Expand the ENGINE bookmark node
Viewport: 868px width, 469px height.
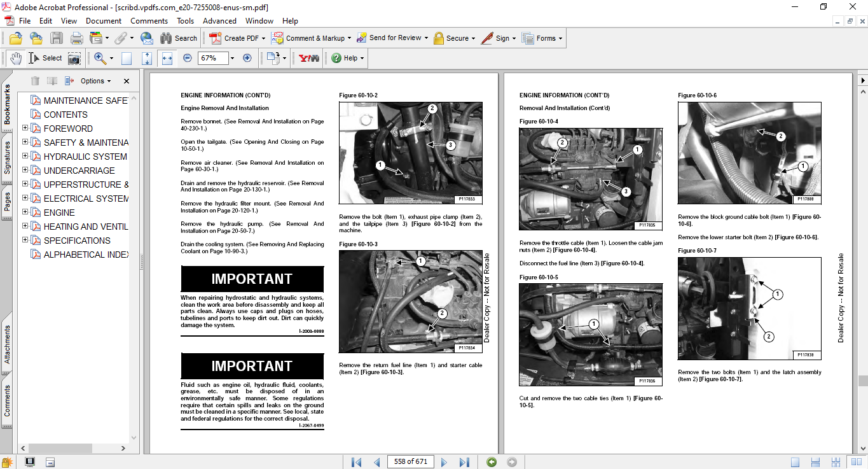(x=25, y=212)
